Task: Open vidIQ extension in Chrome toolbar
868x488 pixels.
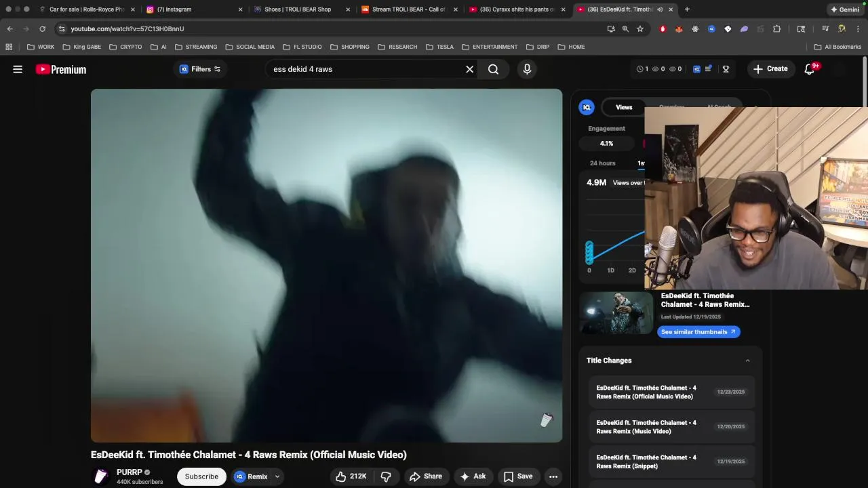Action: pyautogui.click(x=711, y=29)
